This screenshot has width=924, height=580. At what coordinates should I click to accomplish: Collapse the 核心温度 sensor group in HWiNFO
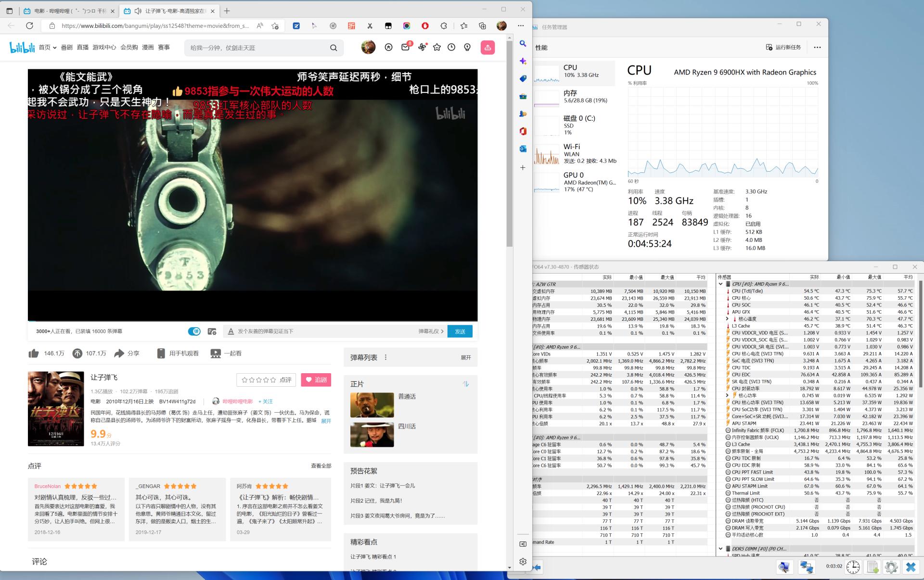pyautogui.click(x=728, y=318)
